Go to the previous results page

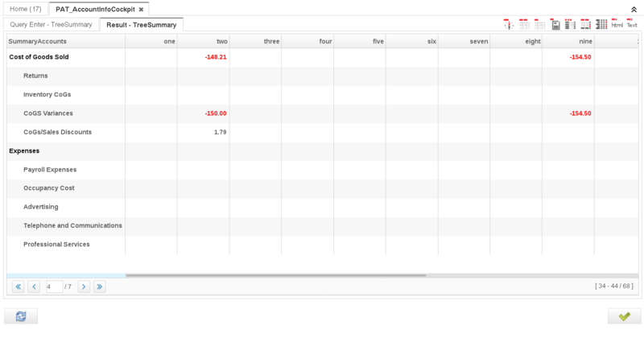34,286
